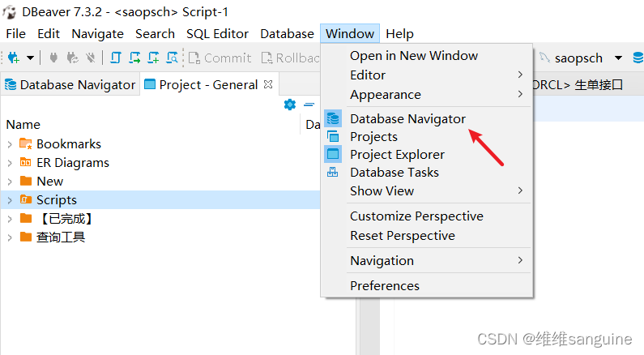Screen dimensions: 644x355
Task: Click the New SQL script icon with plus
Action: [153, 58]
